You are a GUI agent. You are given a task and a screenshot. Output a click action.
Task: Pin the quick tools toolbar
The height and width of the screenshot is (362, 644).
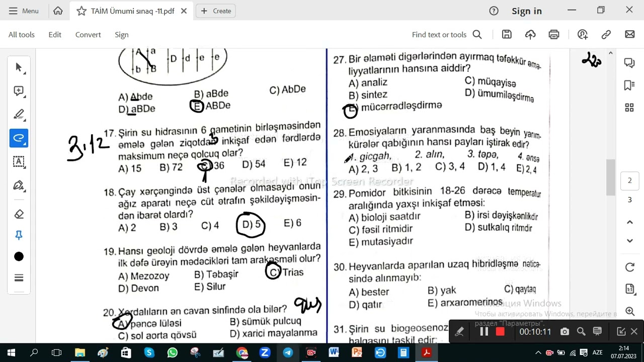click(x=19, y=235)
